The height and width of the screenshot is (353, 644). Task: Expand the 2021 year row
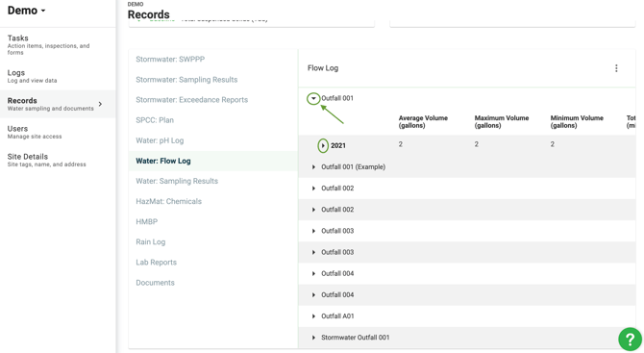tap(323, 145)
